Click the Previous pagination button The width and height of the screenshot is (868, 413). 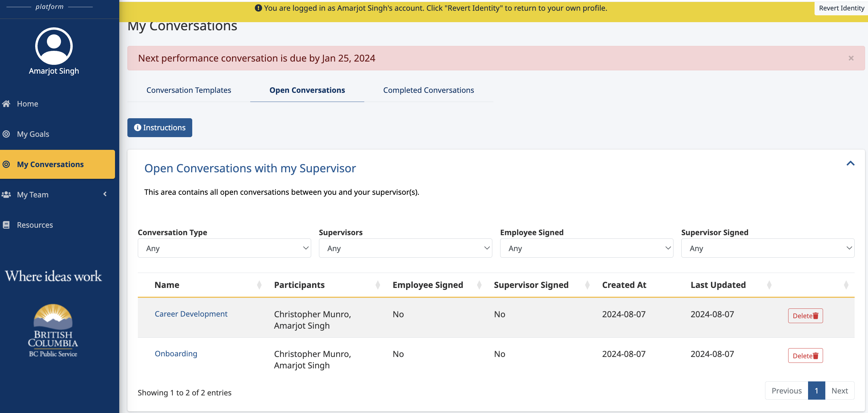787,391
